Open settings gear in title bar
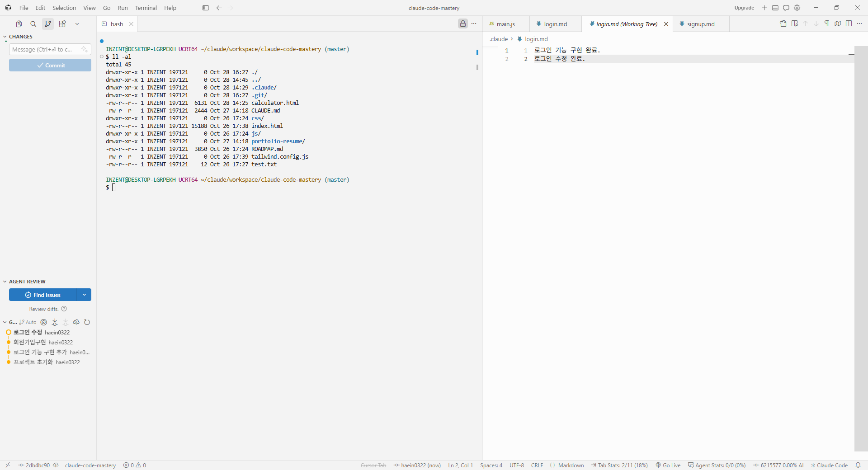The height and width of the screenshot is (470, 868). pyautogui.click(x=797, y=8)
